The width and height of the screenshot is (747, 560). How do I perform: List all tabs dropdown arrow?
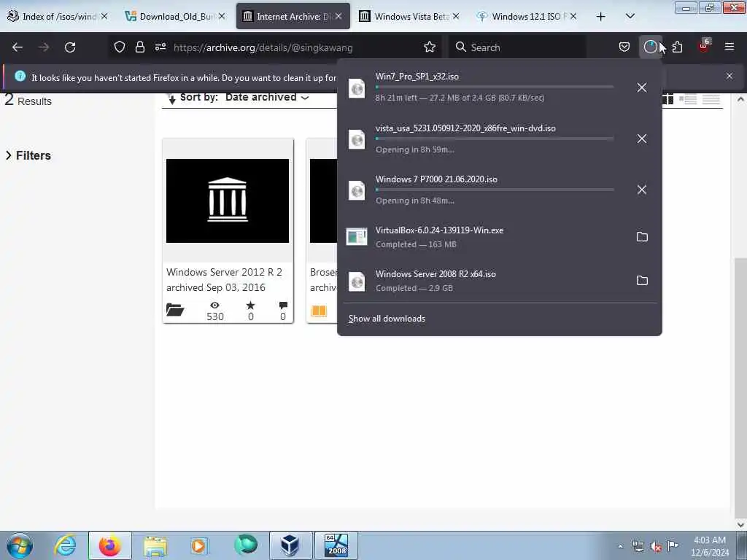click(630, 16)
